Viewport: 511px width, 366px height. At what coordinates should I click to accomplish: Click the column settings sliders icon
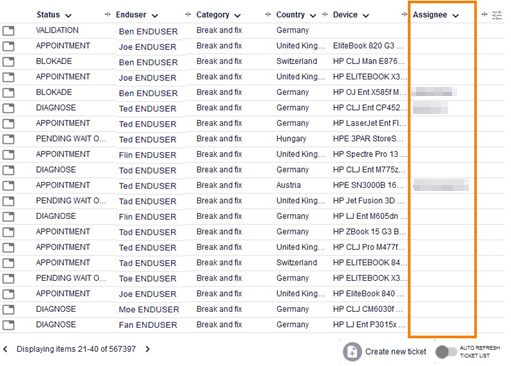coord(497,15)
